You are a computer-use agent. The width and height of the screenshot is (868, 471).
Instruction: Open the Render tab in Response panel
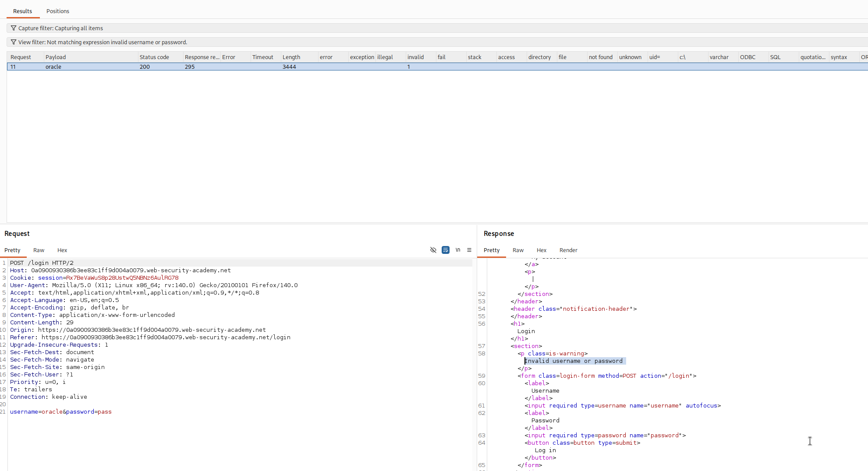click(568, 250)
